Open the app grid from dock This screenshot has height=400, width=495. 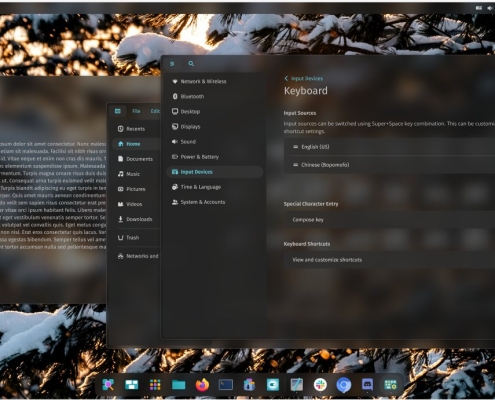point(155,385)
